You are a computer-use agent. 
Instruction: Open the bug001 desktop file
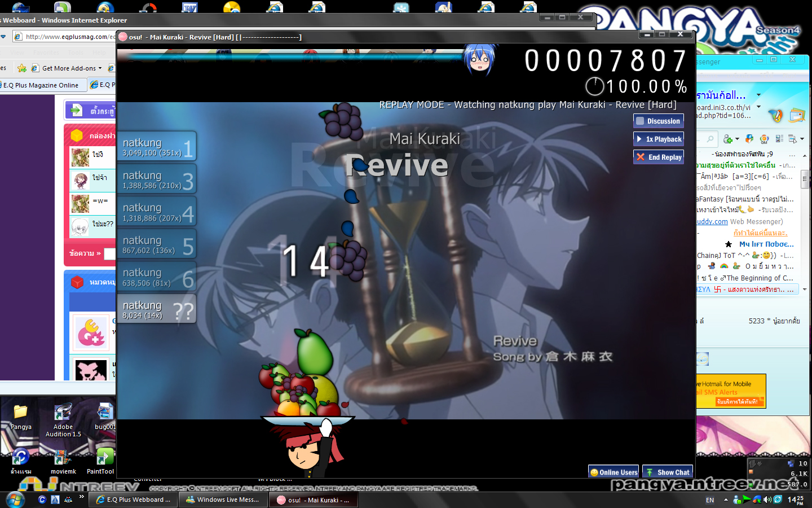[105, 417]
